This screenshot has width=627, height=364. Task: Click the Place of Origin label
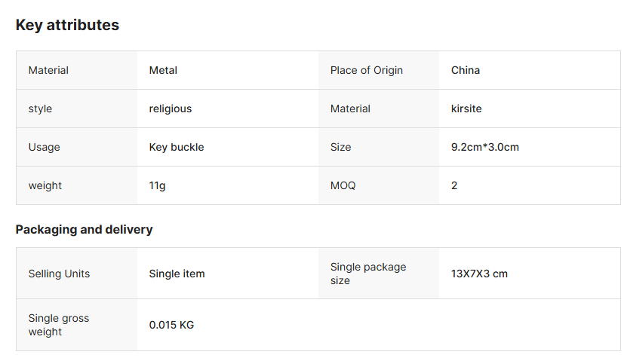366,70
